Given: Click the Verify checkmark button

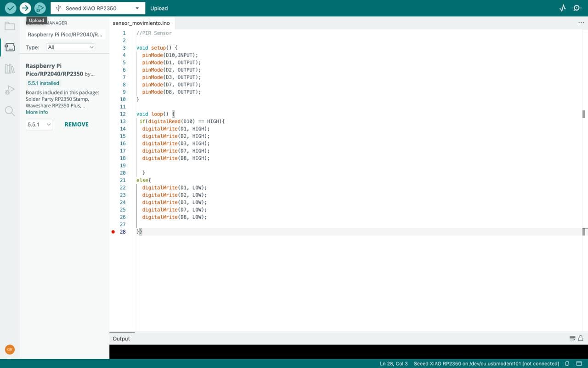Looking at the screenshot, I should 10,8.
